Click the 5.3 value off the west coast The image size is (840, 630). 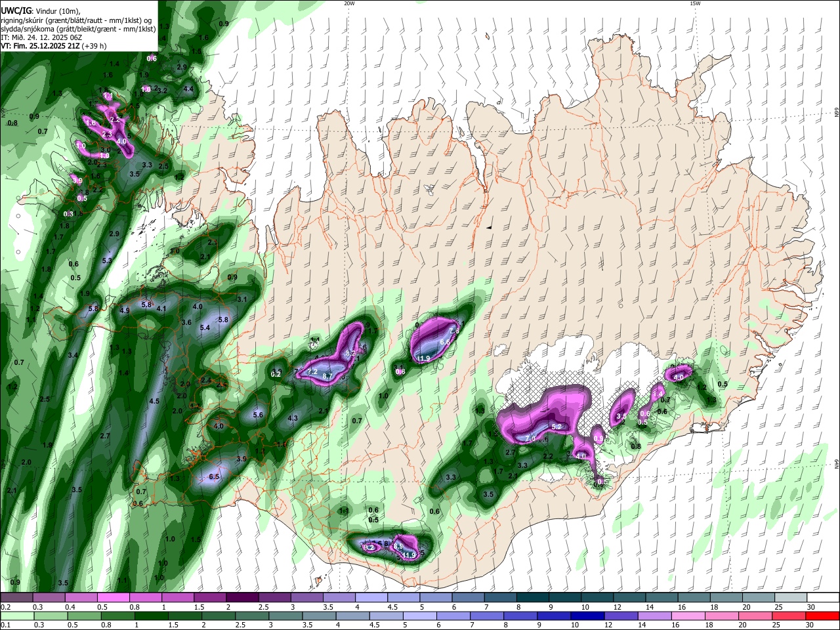[x=108, y=261]
